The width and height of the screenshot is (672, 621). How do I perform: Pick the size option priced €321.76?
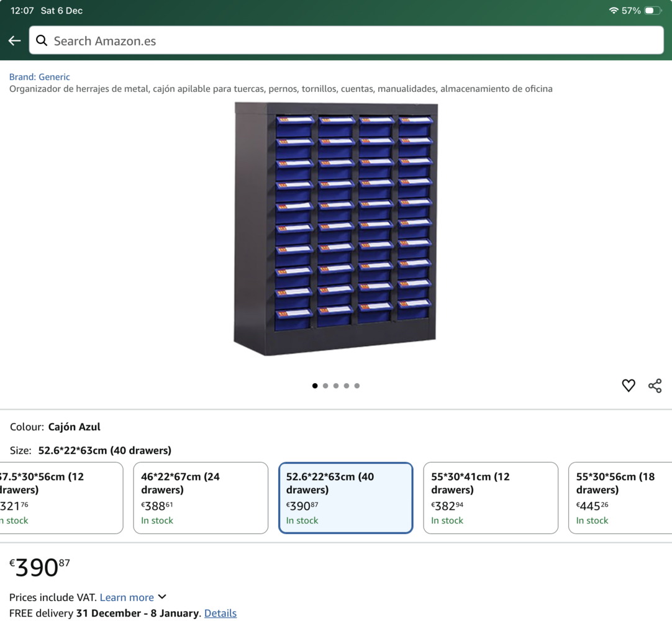tap(61, 497)
